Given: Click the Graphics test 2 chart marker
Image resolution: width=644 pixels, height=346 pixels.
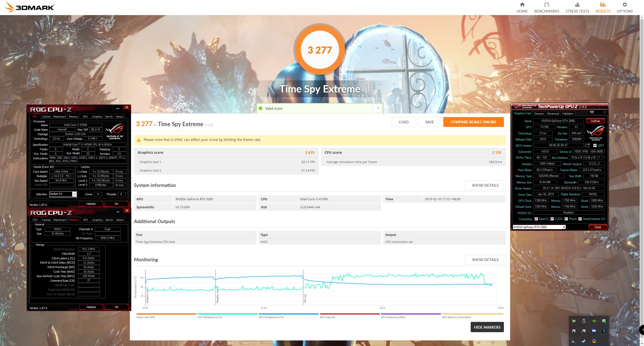Looking at the screenshot, I should (x=217, y=295).
